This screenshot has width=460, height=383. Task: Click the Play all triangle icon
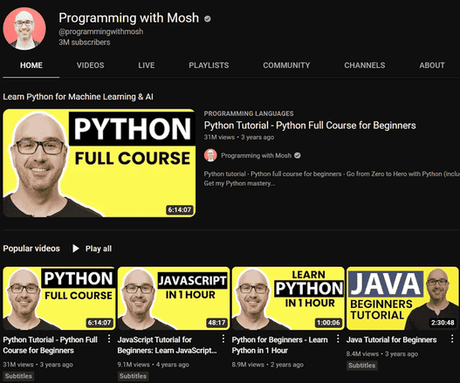click(76, 249)
